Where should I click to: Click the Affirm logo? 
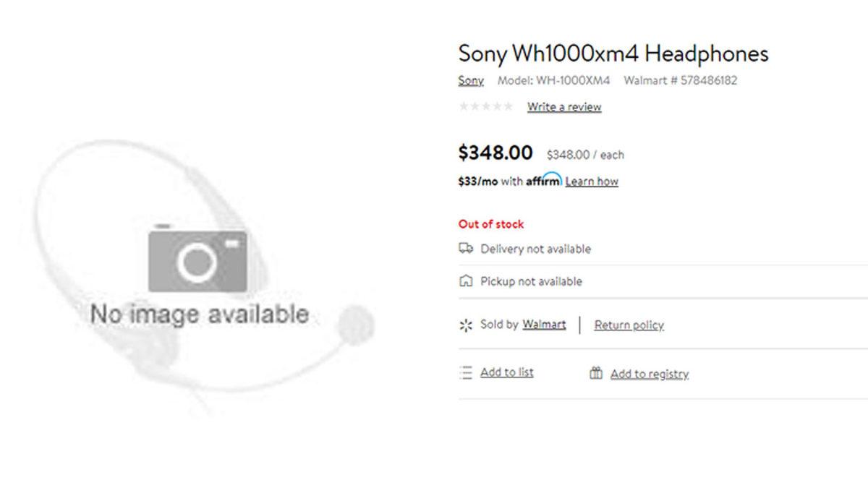[541, 181]
